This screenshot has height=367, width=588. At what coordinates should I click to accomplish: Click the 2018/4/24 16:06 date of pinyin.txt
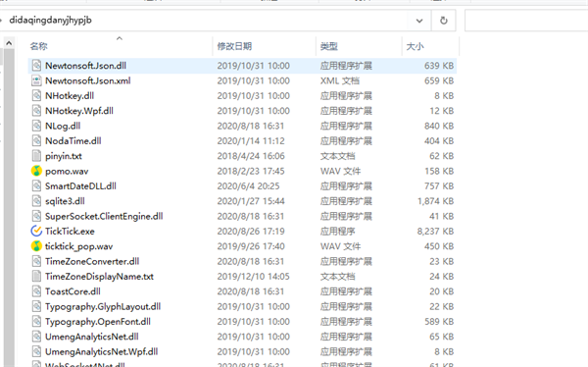251,156
